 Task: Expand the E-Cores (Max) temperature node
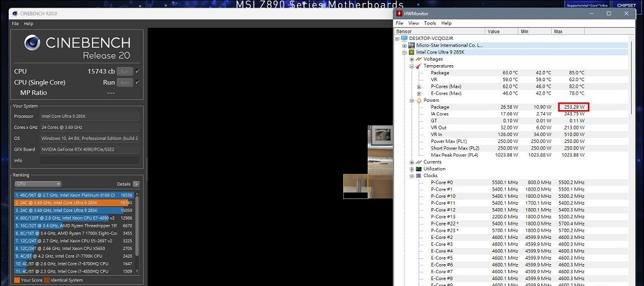click(419, 93)
